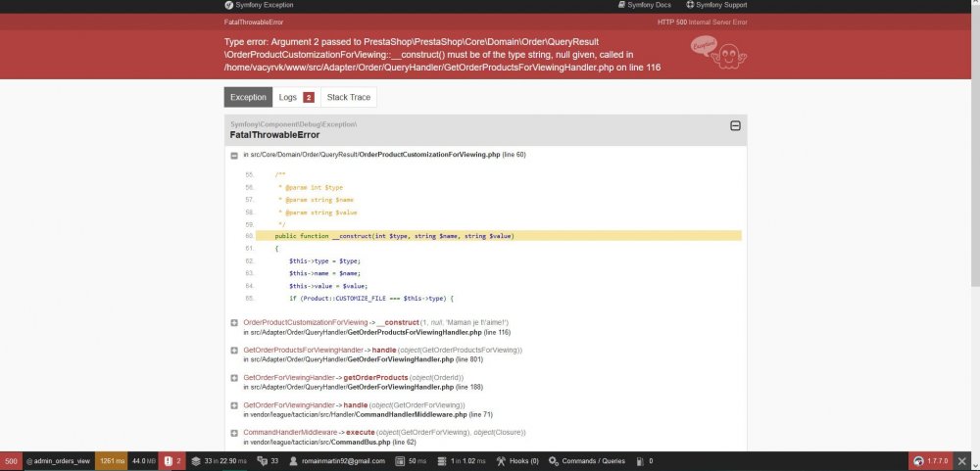This screenshot has height=471, width=980.
Task: Click the FatalThrowableError heading
Action: point(274,135)
